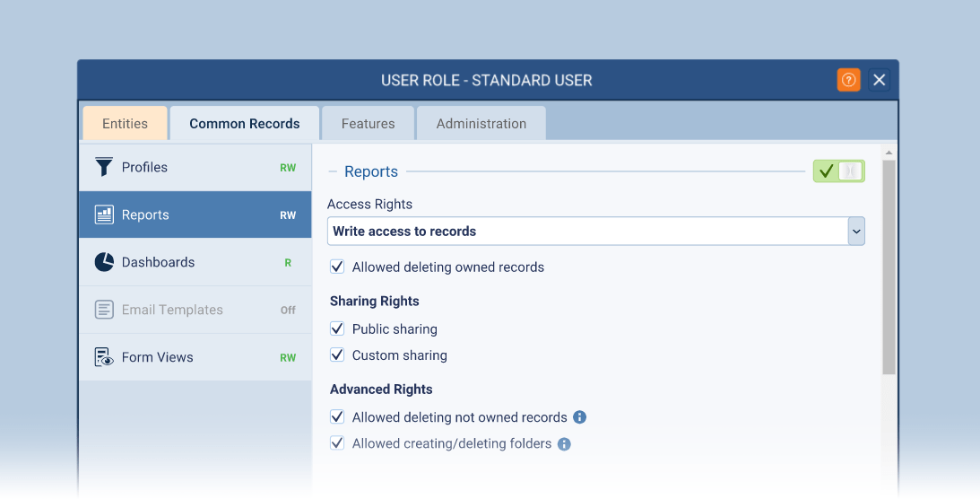980x499 pixels.
Task: Click the Reports chart icon in sidebar
Action: (105, 214)
